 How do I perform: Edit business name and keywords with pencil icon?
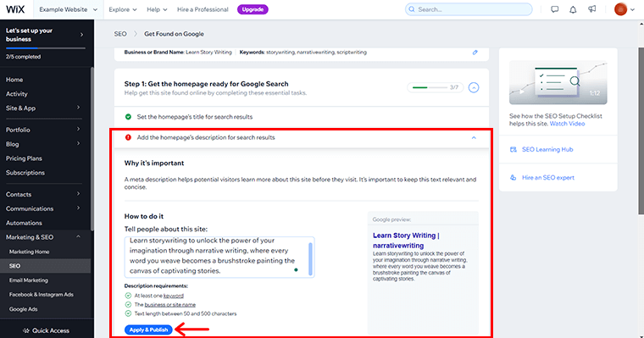pos(475,53)
